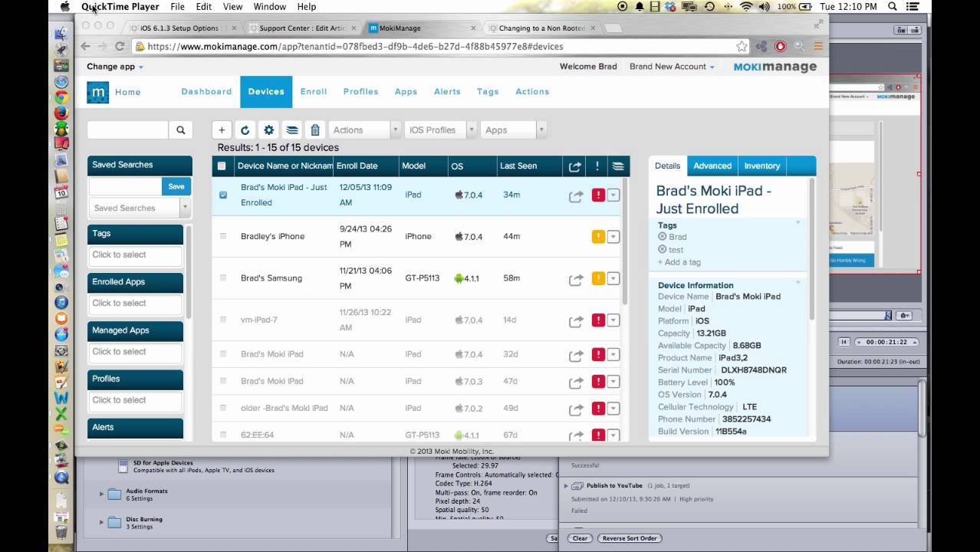Check the 62:EE:64 row checkbox

coord(223,435)
